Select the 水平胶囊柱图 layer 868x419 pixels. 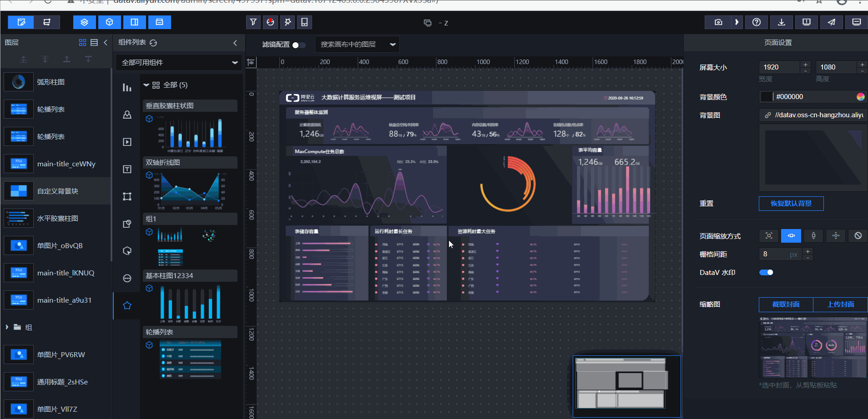pos(56,218)
